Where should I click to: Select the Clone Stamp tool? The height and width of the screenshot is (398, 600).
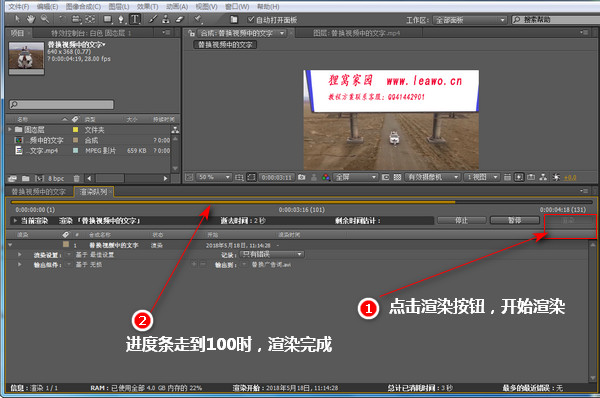166,19
